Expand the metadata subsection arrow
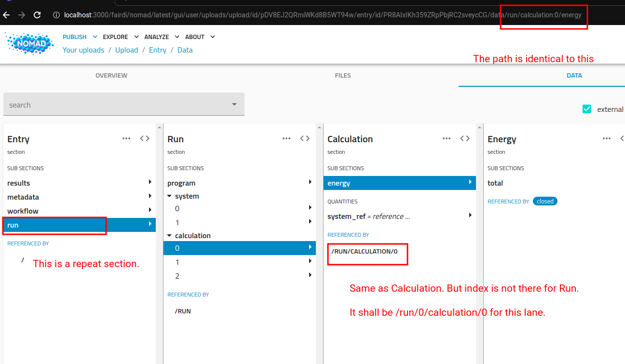The image size is (625, 364). click(x=150, y=196)
